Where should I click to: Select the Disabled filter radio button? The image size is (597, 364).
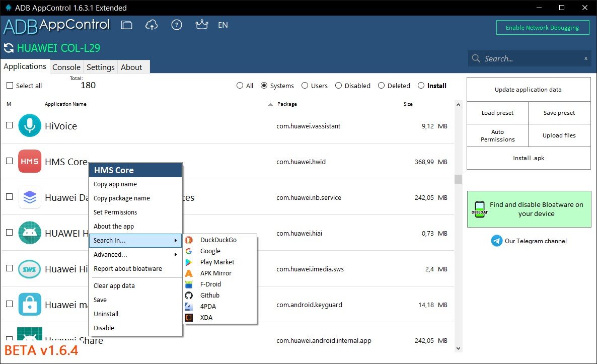[x=338, y=85]
